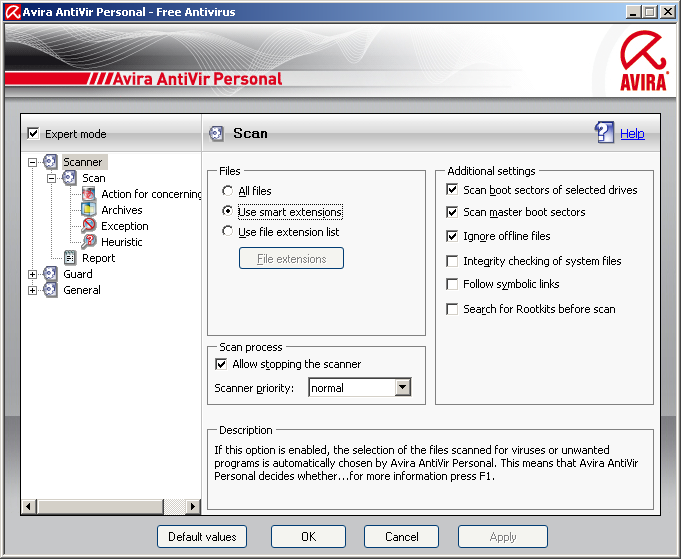Enable Integrity checking of system files

[452, 261]
